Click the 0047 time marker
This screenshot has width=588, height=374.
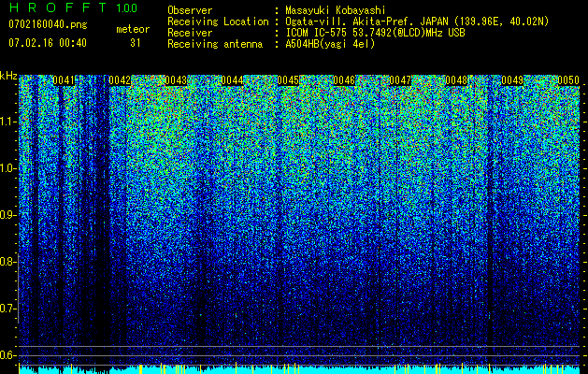click(400, 80)
